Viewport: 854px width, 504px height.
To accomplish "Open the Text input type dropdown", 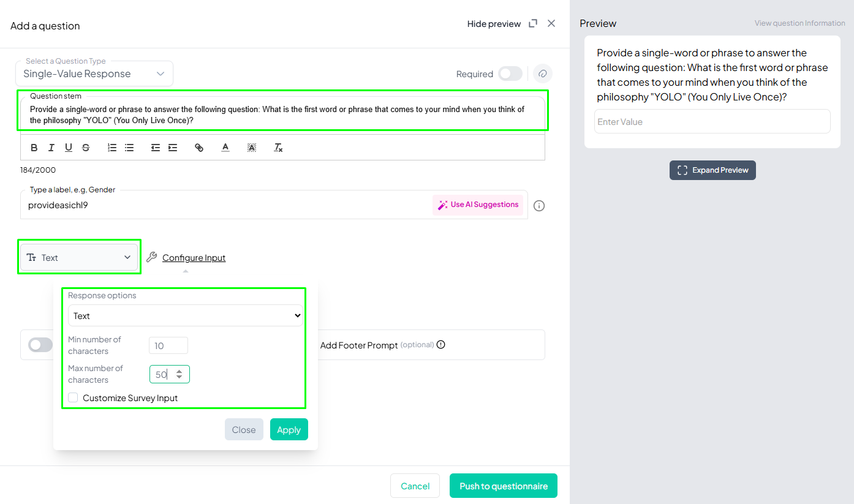I will [79, 257].
